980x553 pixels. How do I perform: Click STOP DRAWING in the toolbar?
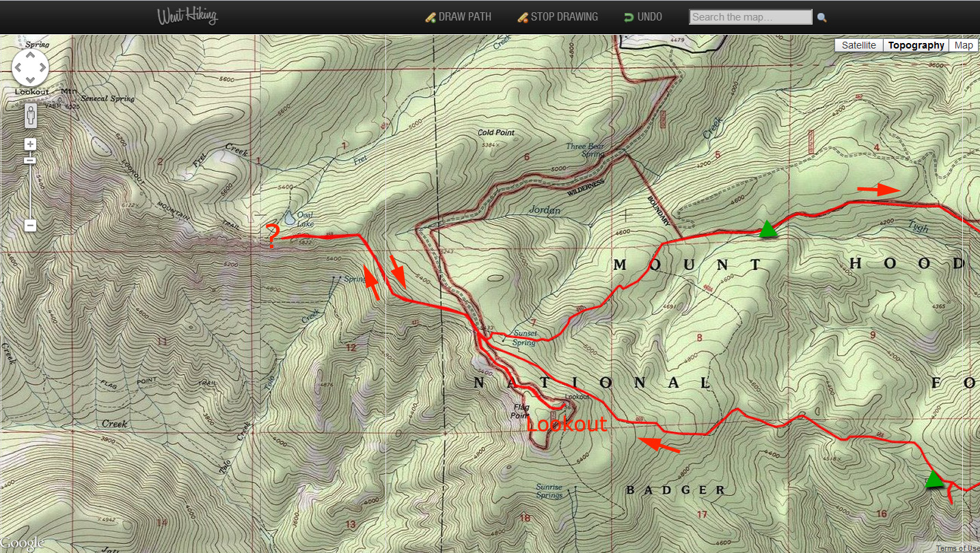557,17
